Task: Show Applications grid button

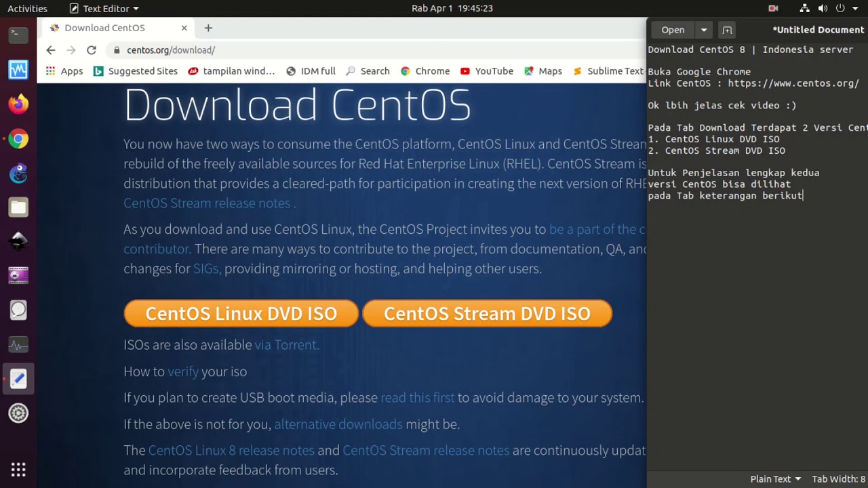Action: click(x=18, y=470)
